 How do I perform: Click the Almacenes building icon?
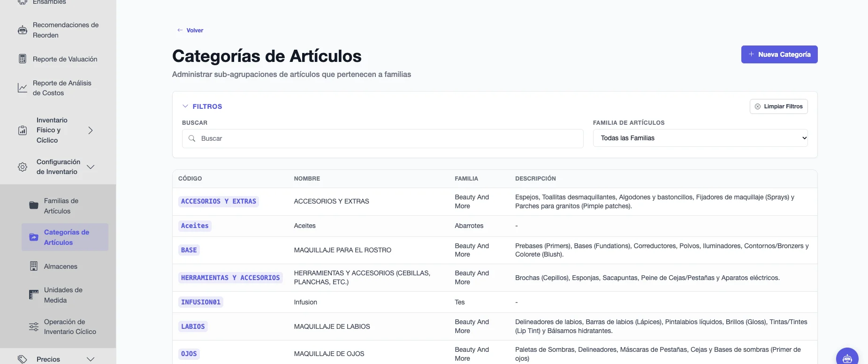[x=34, y=266]
